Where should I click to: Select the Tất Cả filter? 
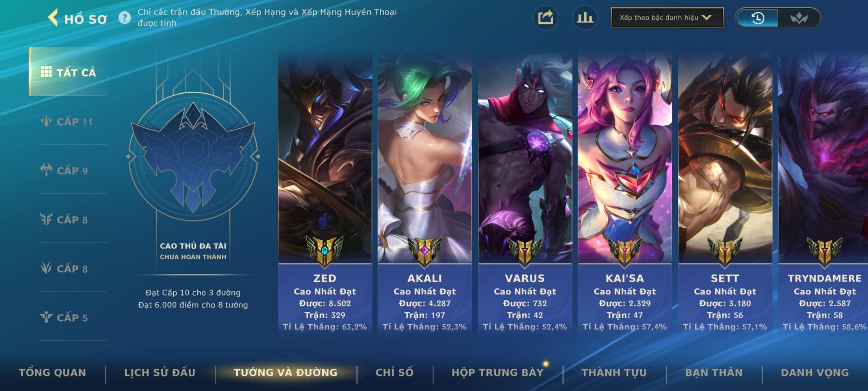coord(68,72)
